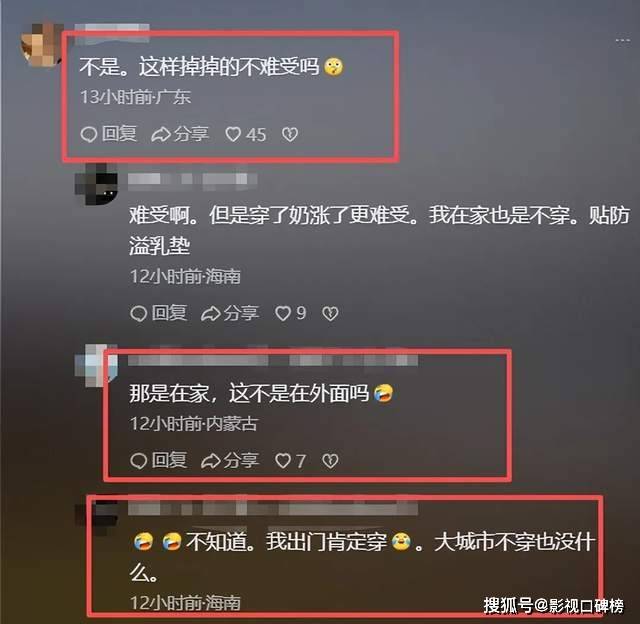
Task: Dislike the first Hainan reply with broken heart
Action: (x=330, y=313)
